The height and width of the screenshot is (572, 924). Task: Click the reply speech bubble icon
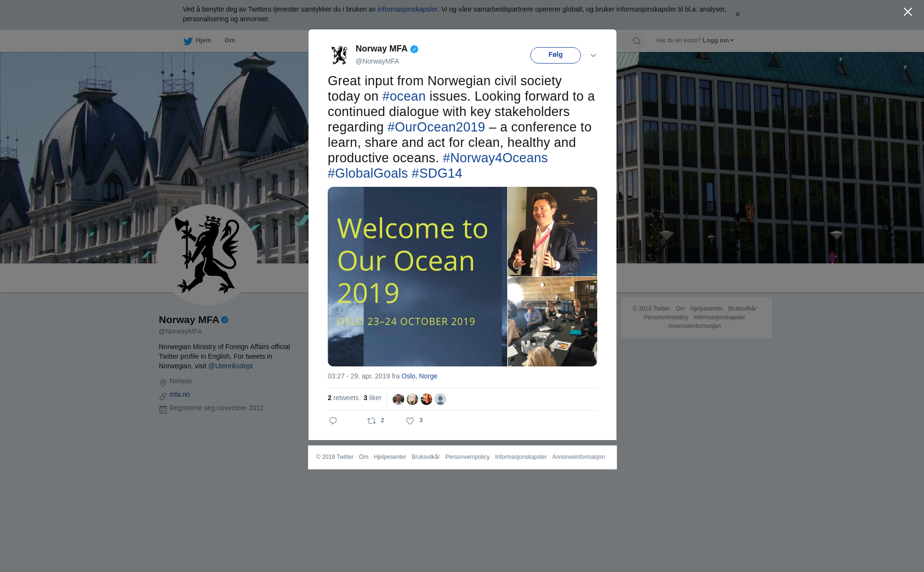pyautogui.click(x=333, y=421)
